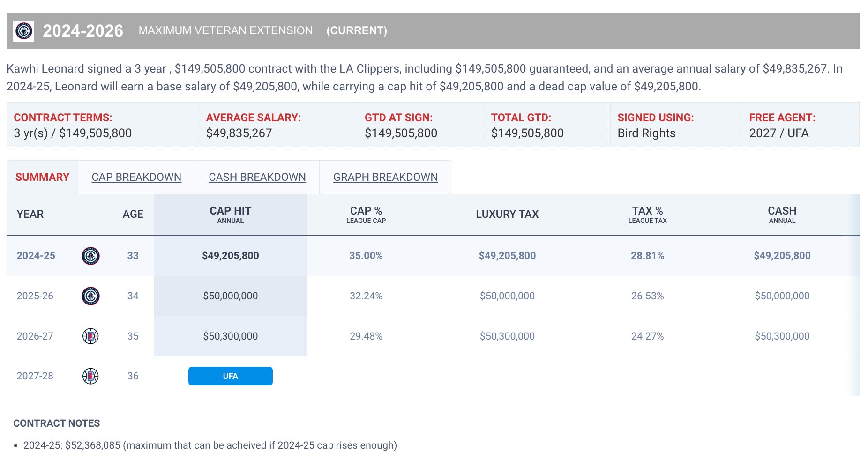Switch to the Cap Breakdown tab
This screenshot has width=868, height=459.
(136, 177)
